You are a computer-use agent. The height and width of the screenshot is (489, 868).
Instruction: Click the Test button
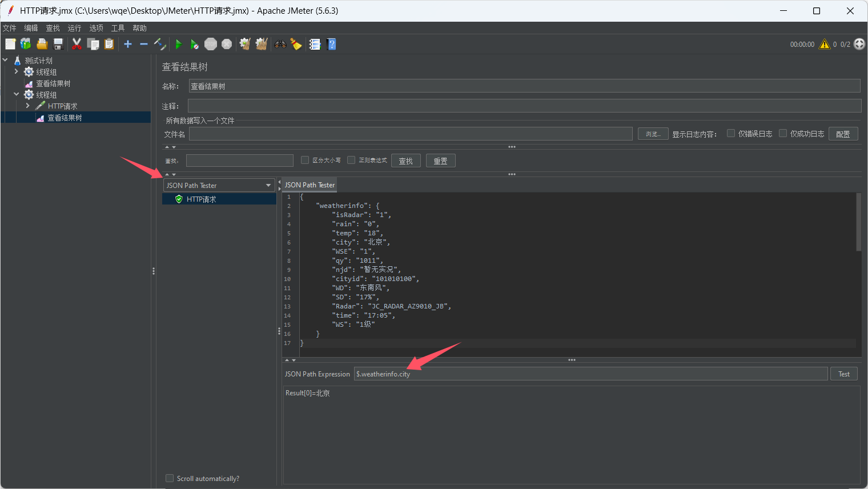(x=843, y=374)
